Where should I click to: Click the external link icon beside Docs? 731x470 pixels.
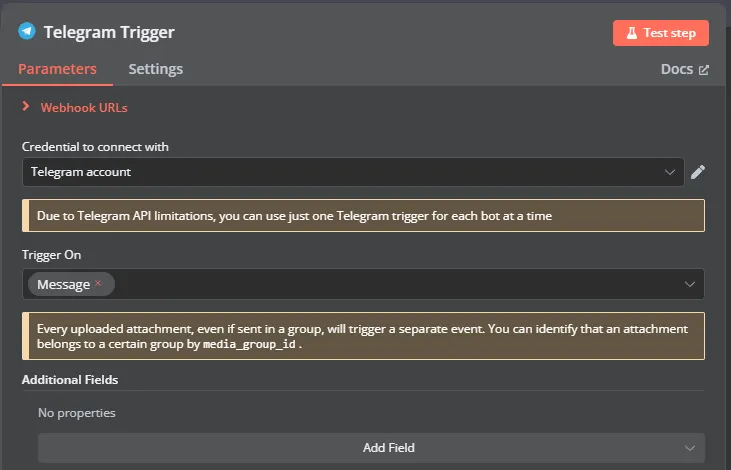coord(703,70)
